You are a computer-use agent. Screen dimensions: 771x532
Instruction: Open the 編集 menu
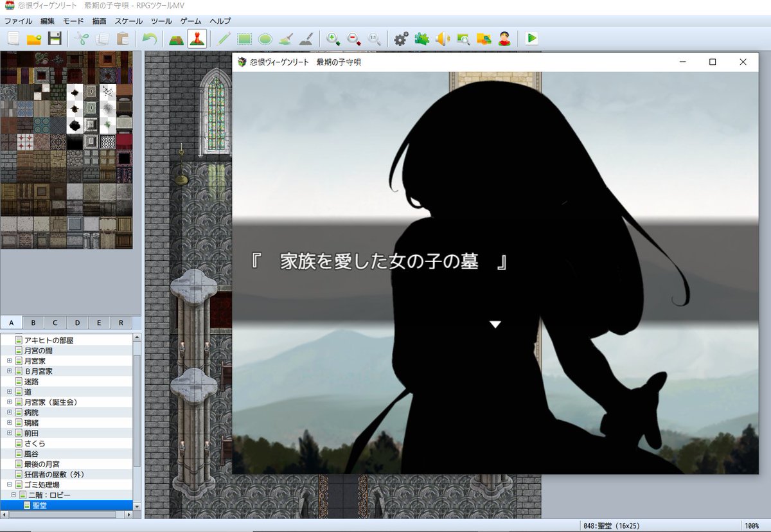tap(48, 21)
